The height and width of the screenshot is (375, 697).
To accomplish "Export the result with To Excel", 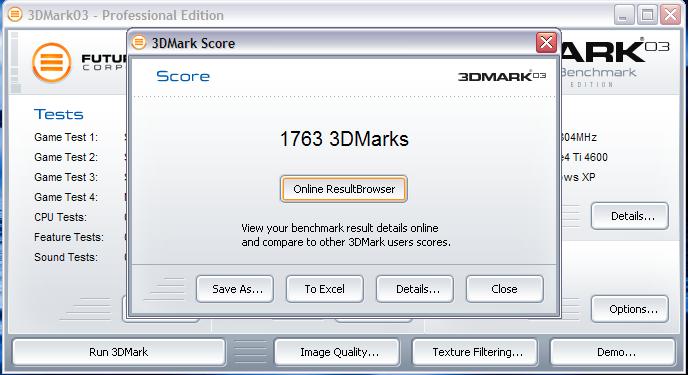I will click(x=324, y=289).
